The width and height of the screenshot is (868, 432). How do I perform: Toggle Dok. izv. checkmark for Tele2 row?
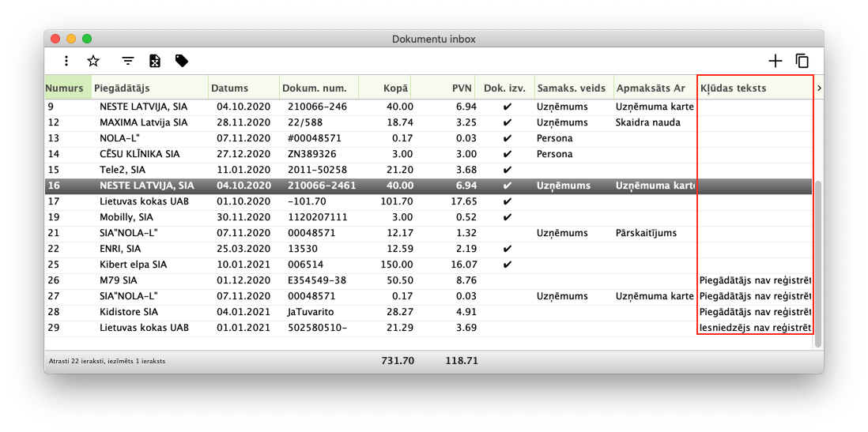coord(507,170)
